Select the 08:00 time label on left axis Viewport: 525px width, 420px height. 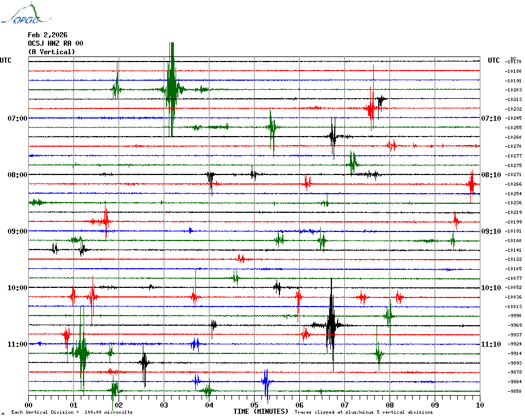click(x=17, y=175)
